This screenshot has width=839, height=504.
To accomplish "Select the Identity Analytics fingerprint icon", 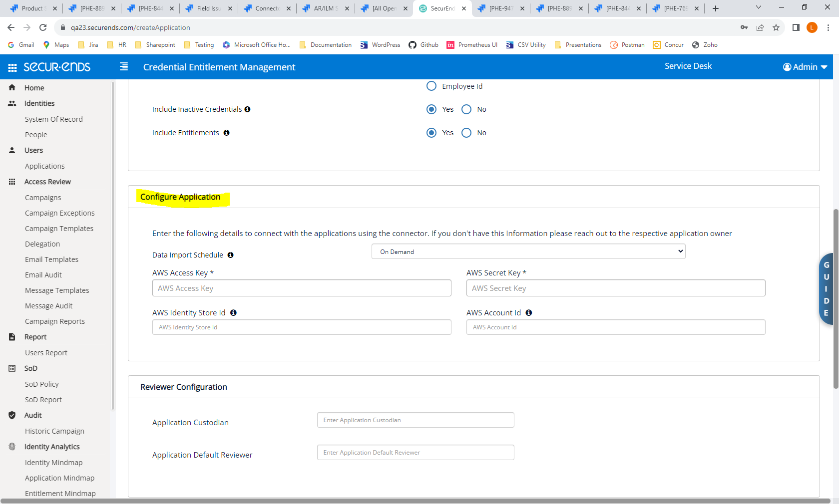I will point(11,447).
